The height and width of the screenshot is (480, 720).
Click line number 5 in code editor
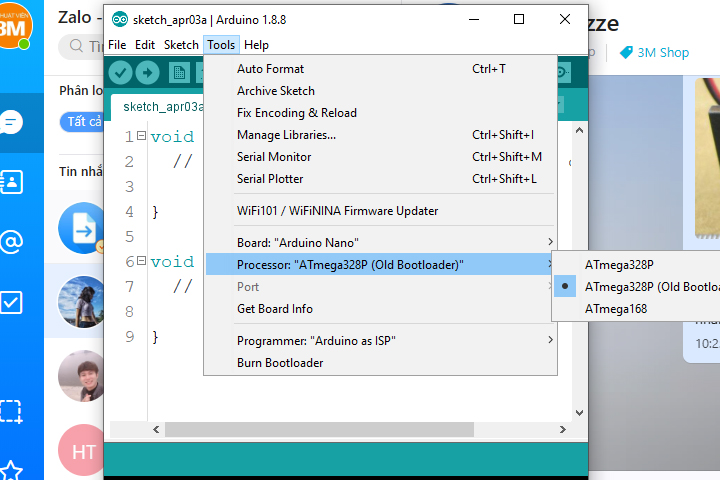pyautogui.click(x=129, y=237)
